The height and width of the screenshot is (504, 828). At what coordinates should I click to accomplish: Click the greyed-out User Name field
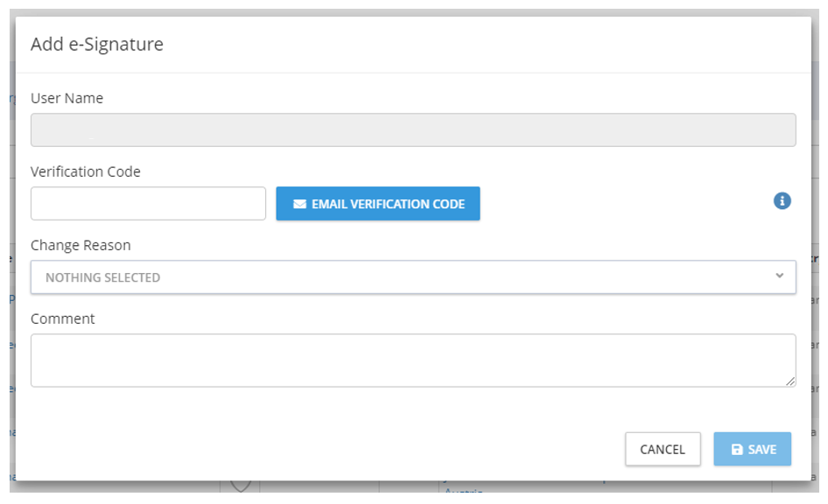413,130
